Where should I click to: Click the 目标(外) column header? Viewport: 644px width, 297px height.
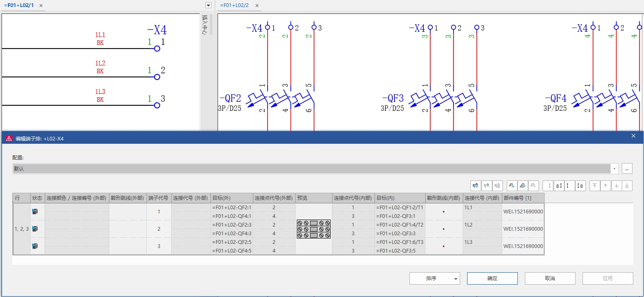pos(231,198)
